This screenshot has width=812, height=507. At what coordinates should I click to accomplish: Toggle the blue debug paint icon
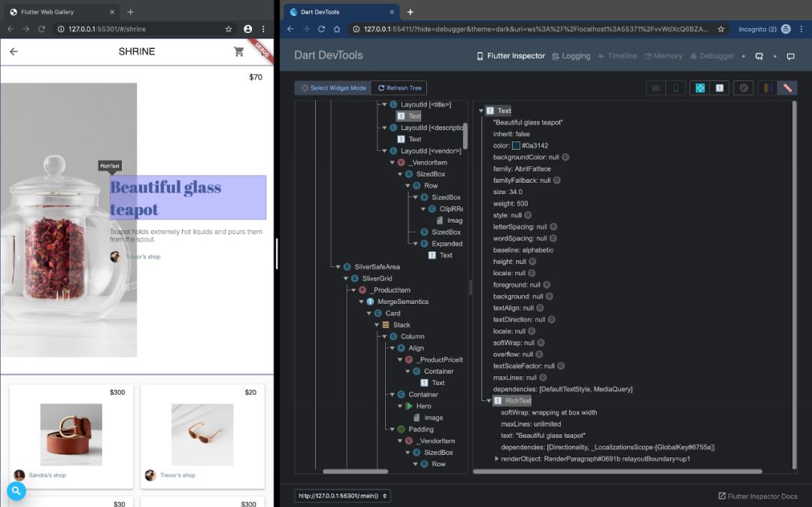[700, 88]
